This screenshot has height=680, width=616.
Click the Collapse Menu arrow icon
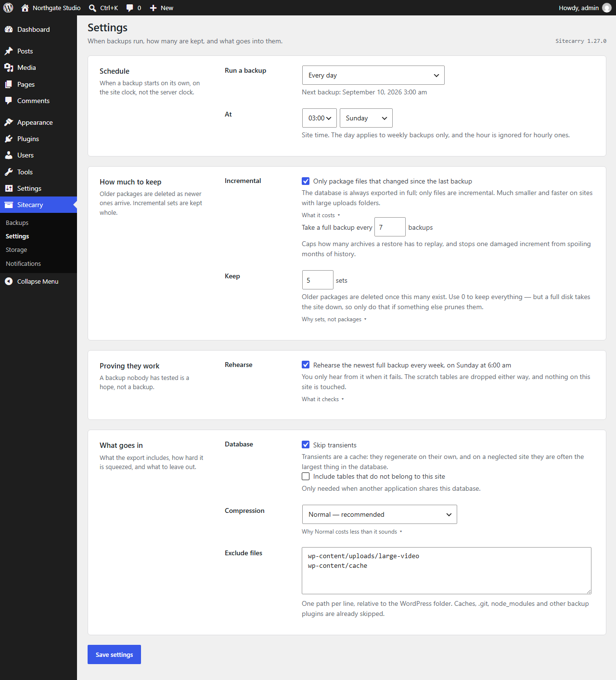coord(9,281)
